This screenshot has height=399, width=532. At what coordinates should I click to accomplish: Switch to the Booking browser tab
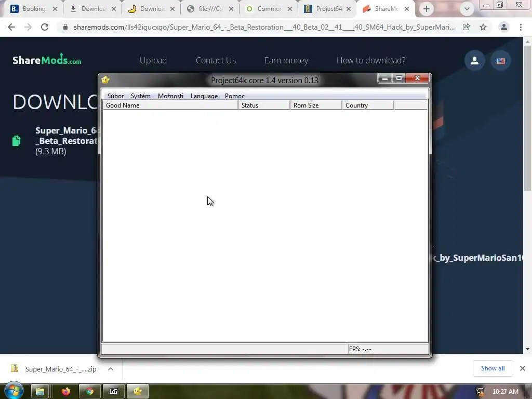pyautogui.click(x=34, y=9)
